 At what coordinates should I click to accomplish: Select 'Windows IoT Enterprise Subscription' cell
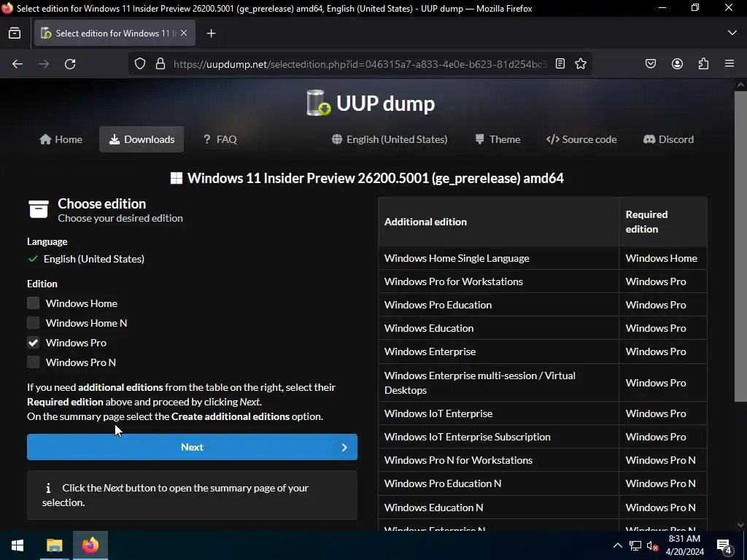tap(499, 437)
